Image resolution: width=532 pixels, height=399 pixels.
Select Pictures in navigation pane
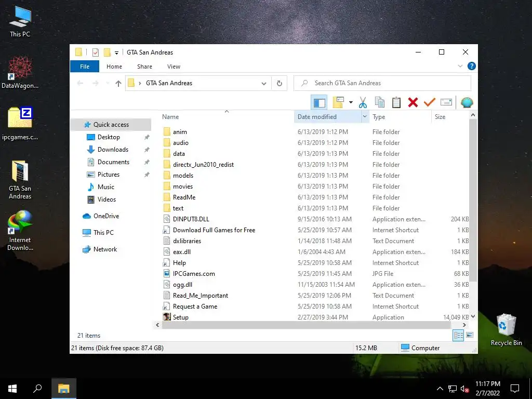click(x=108, y=175)
